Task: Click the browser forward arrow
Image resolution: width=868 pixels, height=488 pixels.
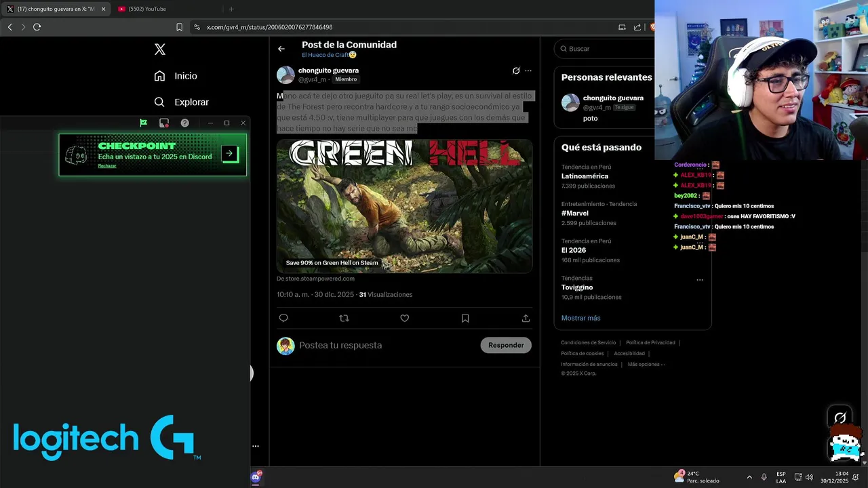Action: pyautogui.click(x=23, y=27)
